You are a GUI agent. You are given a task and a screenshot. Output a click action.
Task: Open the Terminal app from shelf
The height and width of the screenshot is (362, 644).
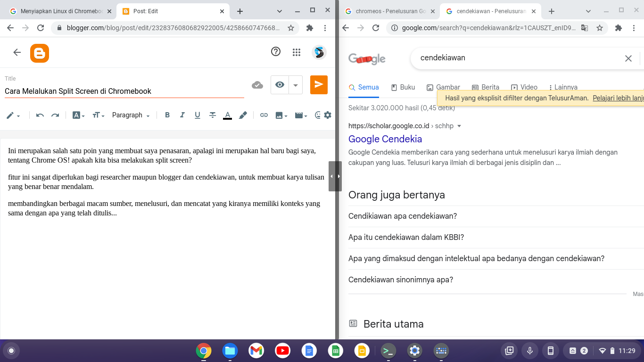(388, 351)
